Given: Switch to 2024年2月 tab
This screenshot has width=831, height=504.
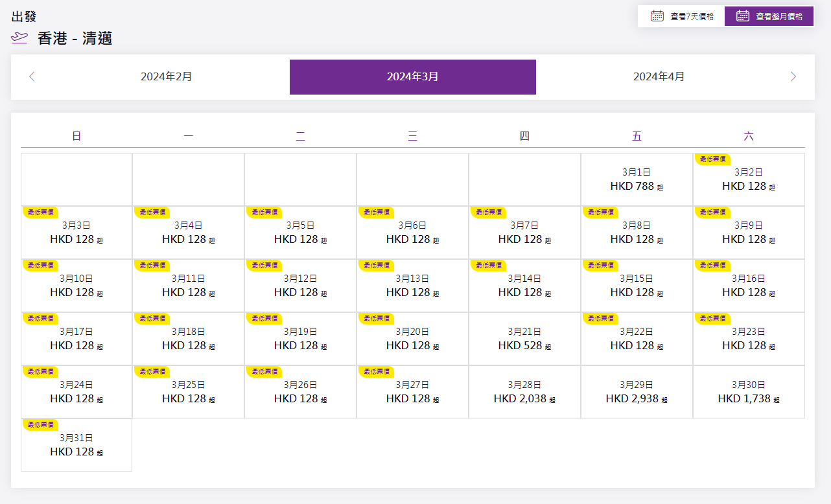Looking at the screenshot, I should tap(167, 77).
